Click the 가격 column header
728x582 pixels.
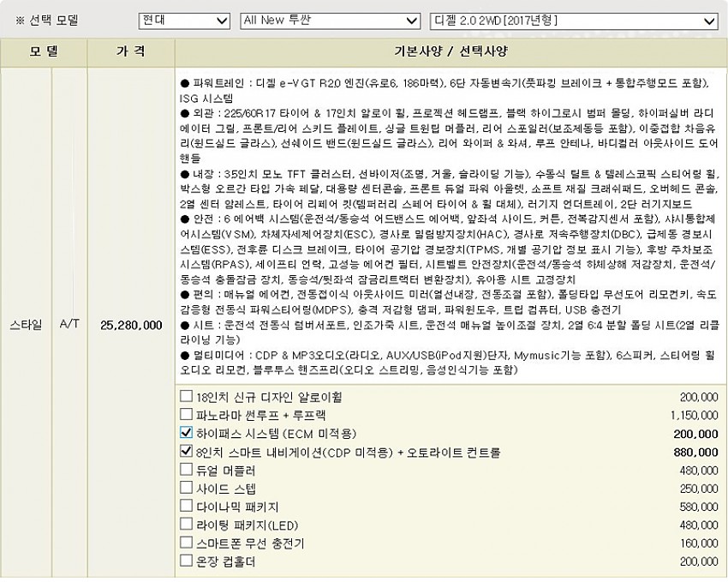tap(130, 51)
